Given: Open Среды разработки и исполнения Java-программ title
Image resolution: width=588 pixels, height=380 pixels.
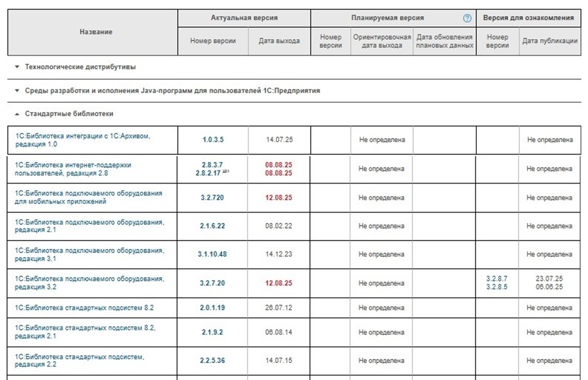Looking at the screenshot, I should pyautogui.click(x=173, y=91).
